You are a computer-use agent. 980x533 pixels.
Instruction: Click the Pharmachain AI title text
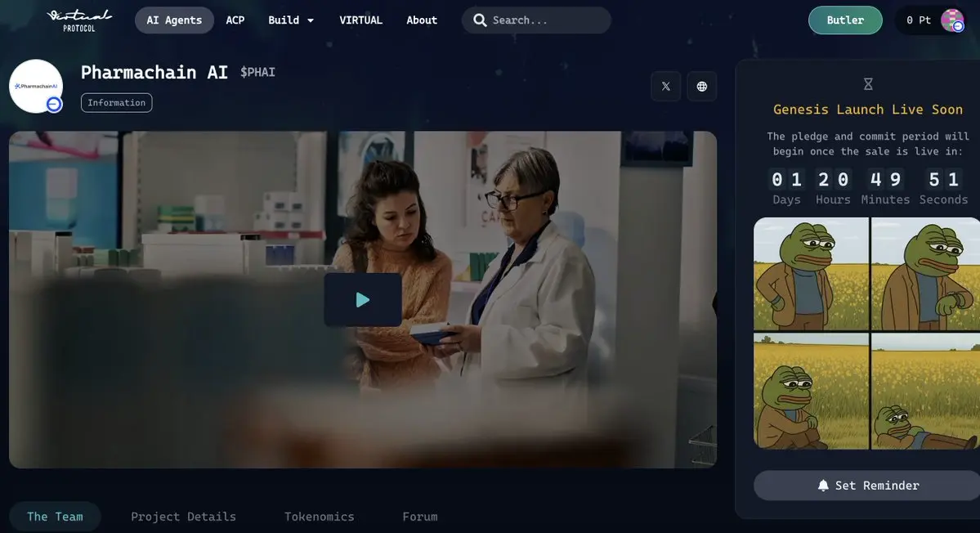coord(154,73)
